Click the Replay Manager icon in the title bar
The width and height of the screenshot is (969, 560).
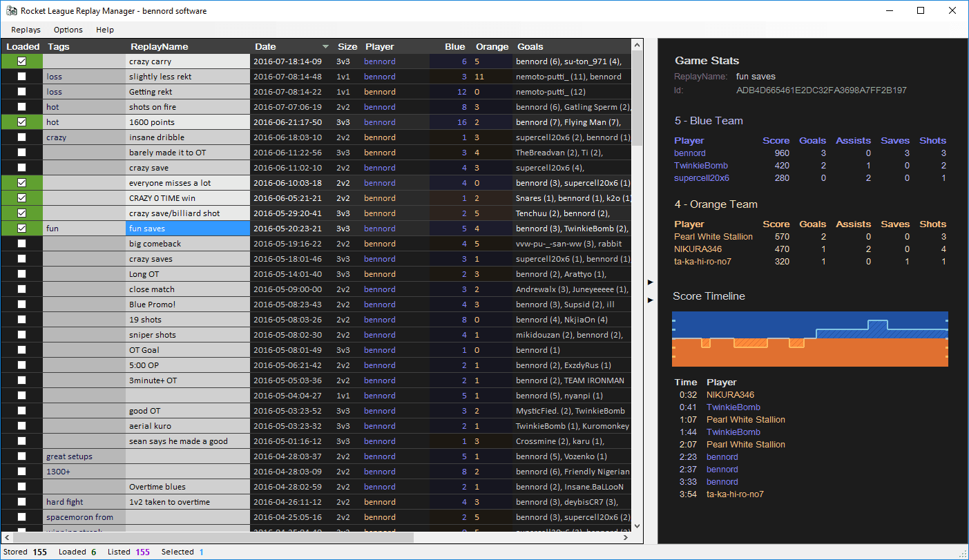[x=11, y=10]
